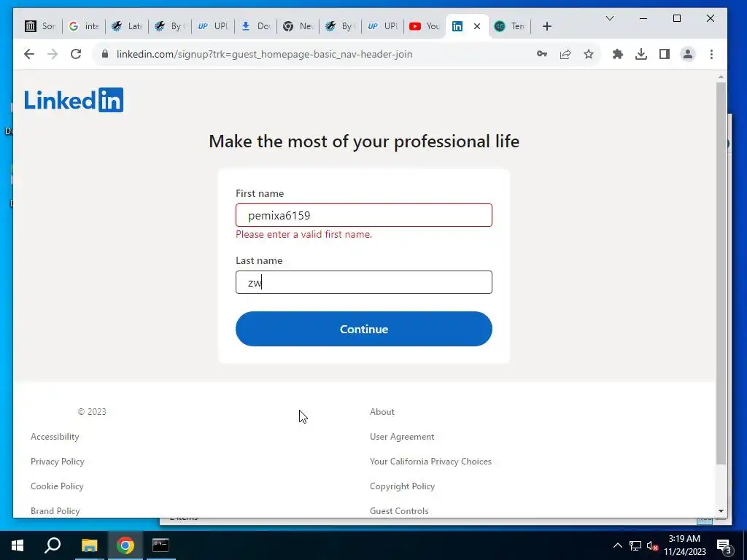This screenshot has width=747, height=560.
Task: Open the Brand Policy link
Action: [x=55, y=511]
